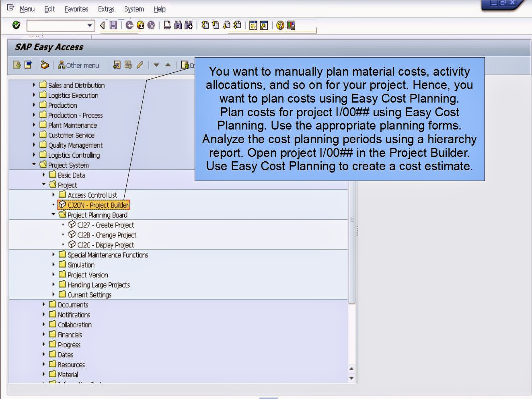Open the Help menu
This screenshot has width=532, height=399.
point(160,9)
